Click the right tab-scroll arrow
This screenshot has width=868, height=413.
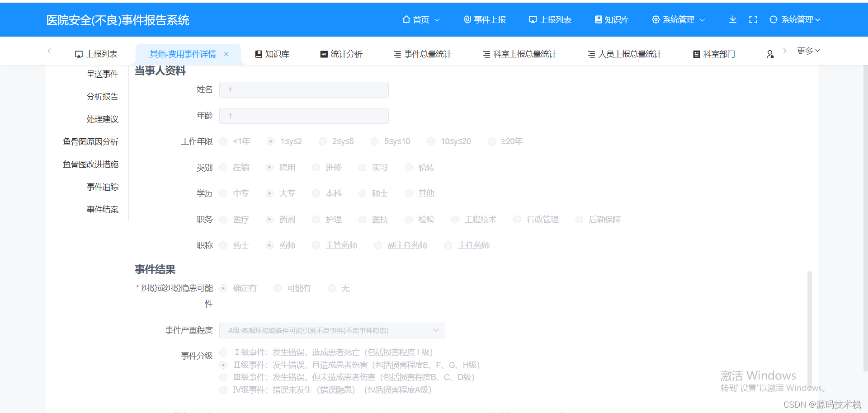point(785,51)
